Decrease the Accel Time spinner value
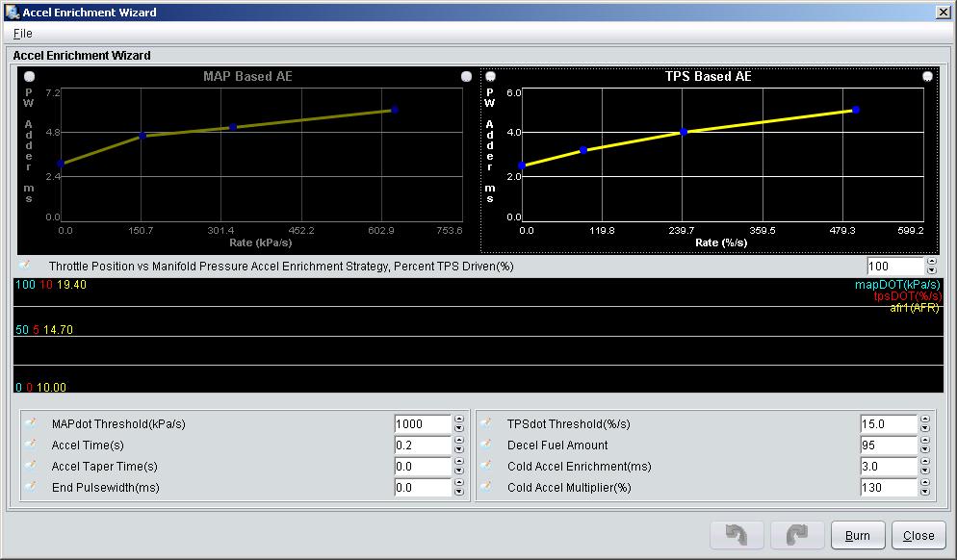 click(459, 449)
